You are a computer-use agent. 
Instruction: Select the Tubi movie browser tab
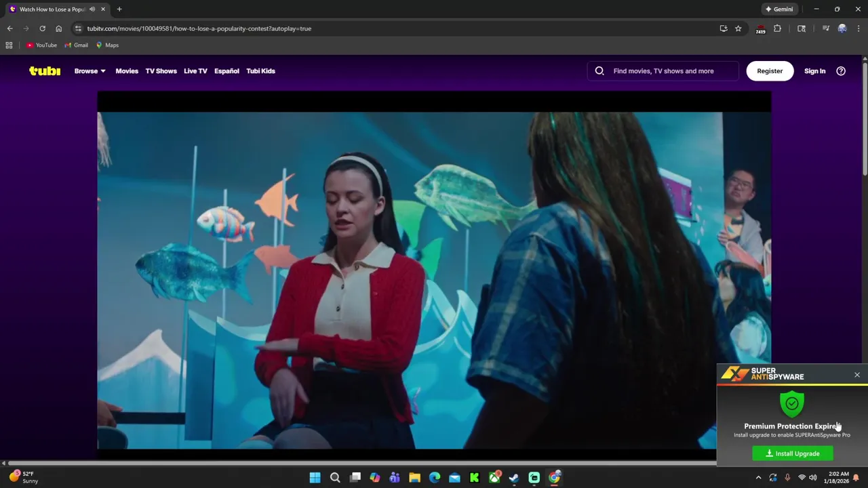coord(57,9)
